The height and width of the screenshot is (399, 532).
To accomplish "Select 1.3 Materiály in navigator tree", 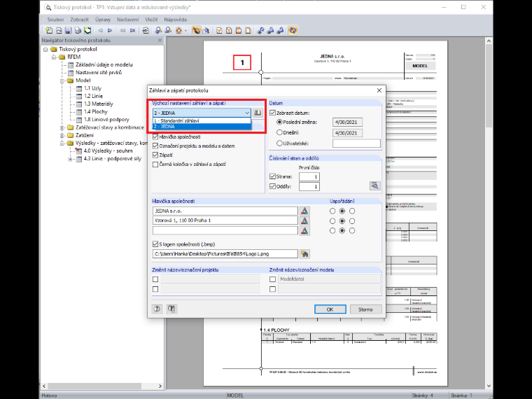I will pyautogui.click(x=99, y=104).
